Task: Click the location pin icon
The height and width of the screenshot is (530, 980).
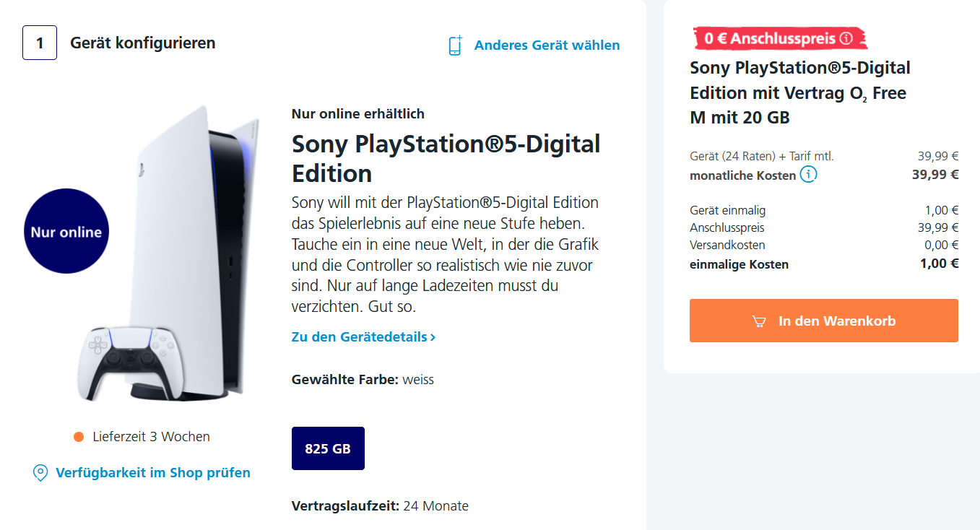Action: (41, 474)
